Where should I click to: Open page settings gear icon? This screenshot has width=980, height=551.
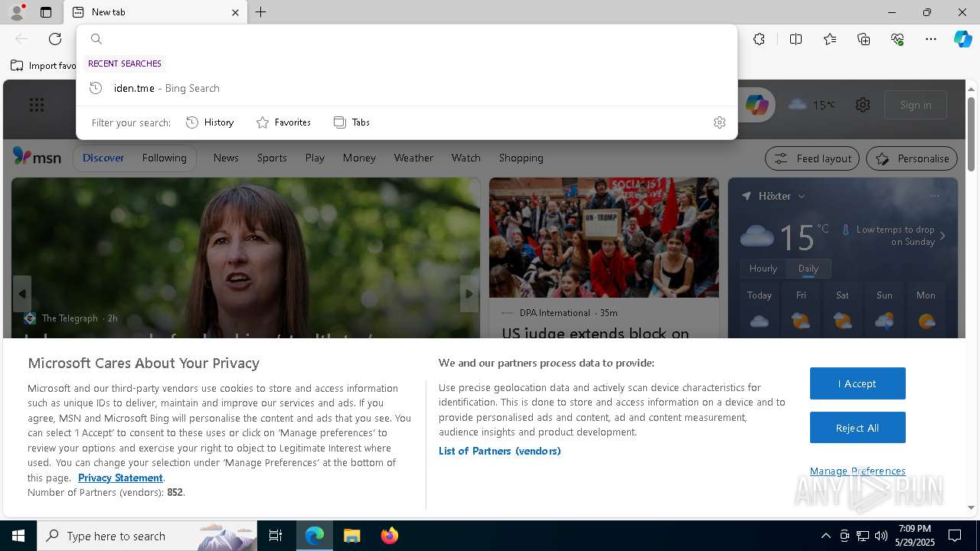coord(863,105)
